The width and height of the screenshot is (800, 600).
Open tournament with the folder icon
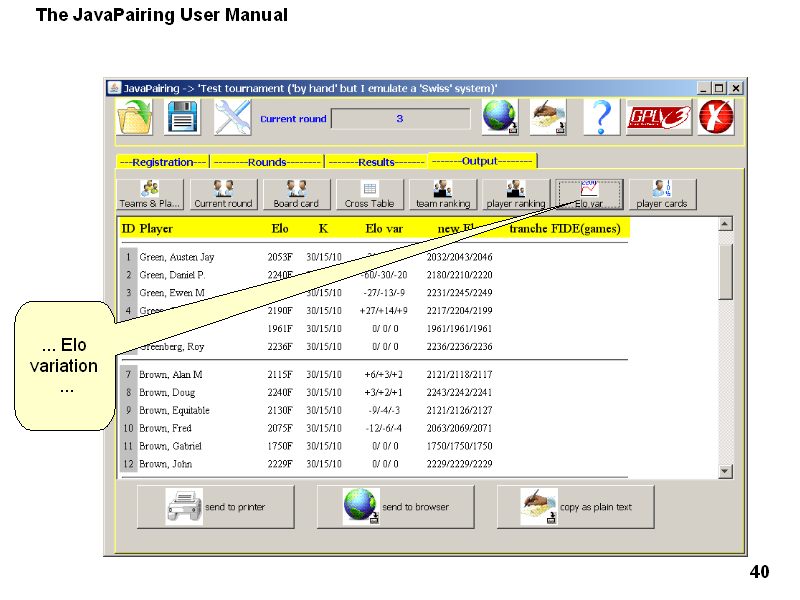point(135,118)
